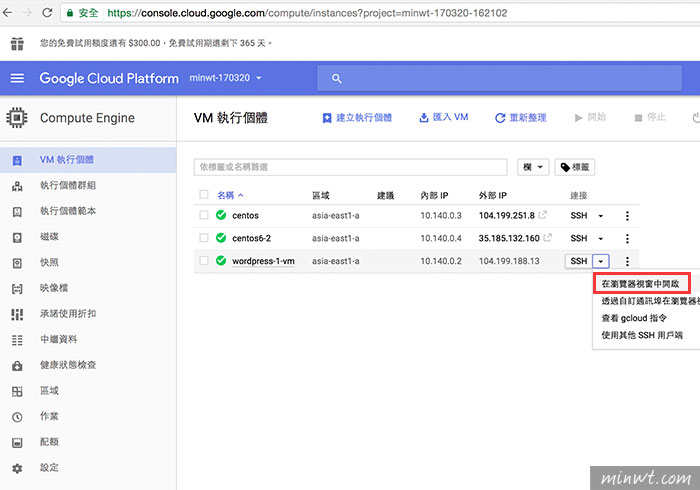
Task: Click the 承諾使用折扣 icon in sidebar
Action: tap(17, 314)
